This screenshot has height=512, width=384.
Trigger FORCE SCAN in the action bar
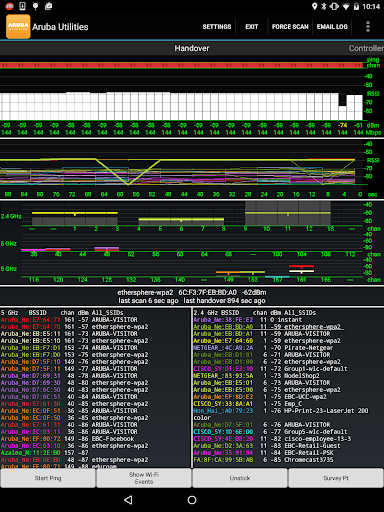[x=290, y=27]
